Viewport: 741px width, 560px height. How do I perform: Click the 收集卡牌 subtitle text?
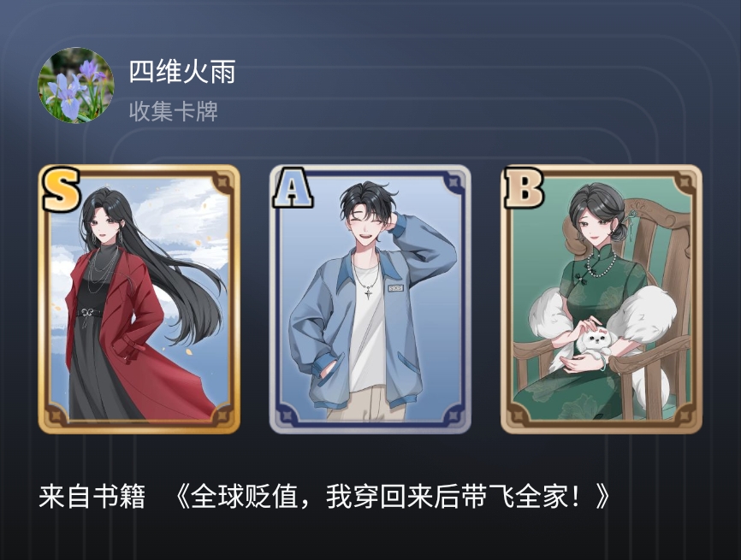pos(174,111)
